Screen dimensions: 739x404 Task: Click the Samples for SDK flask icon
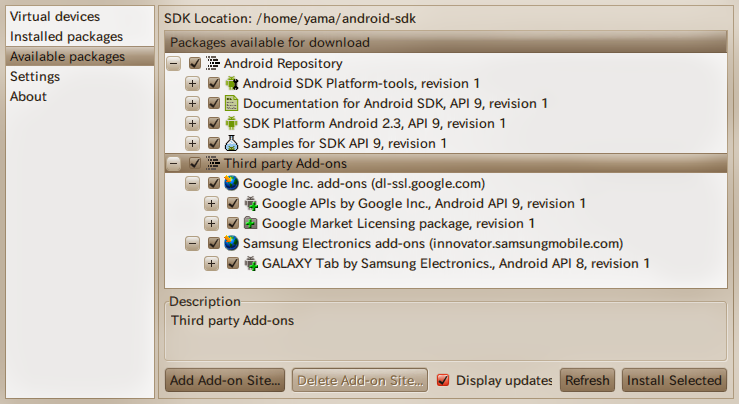click(x=231, y=143)
